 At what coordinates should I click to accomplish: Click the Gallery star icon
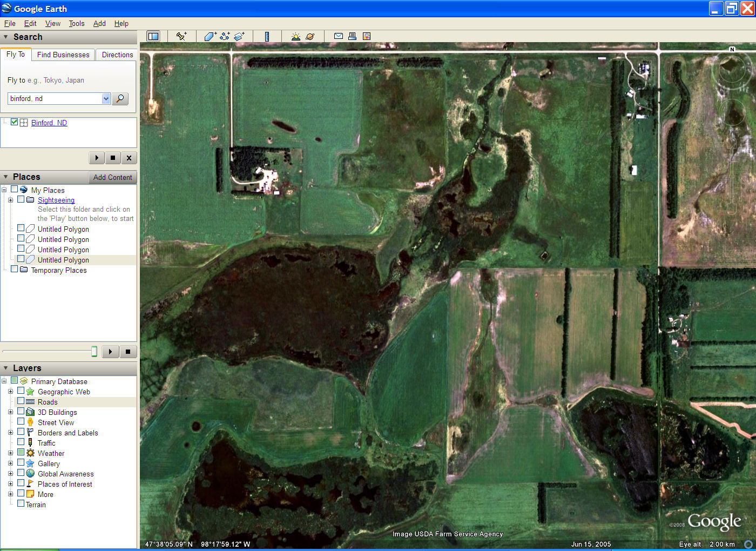click(x=30, y=463)
